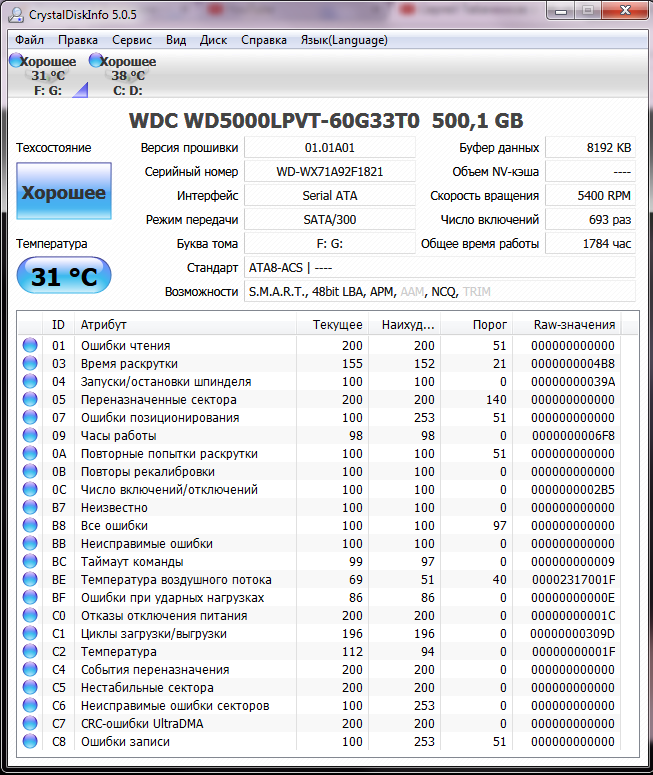Click the SATA/300 transfer mode field

[x=330, y=219]
